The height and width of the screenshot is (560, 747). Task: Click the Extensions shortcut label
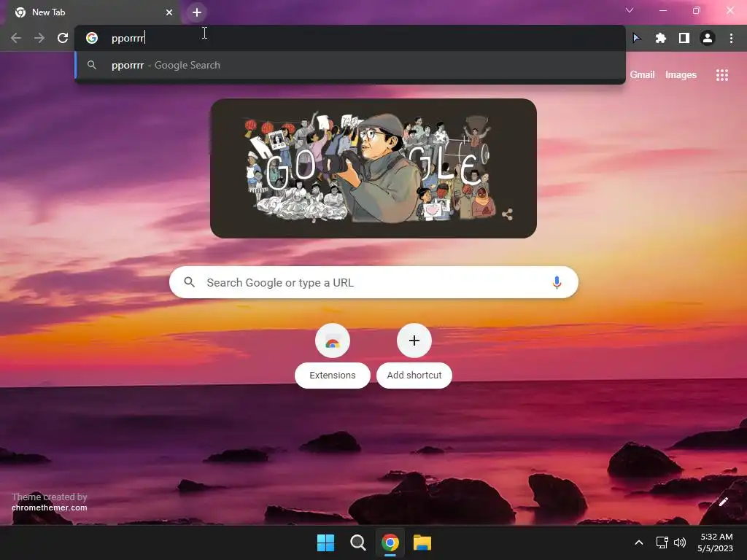333,376
